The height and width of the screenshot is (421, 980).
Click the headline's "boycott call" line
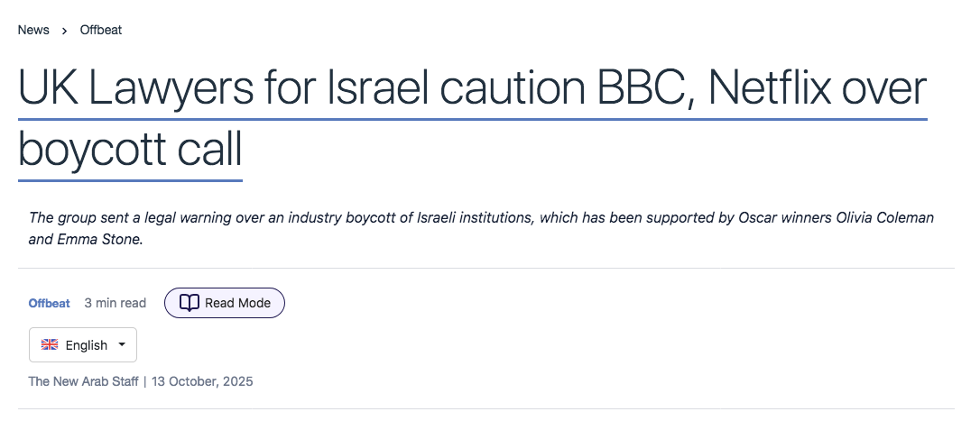click(131, 151)
